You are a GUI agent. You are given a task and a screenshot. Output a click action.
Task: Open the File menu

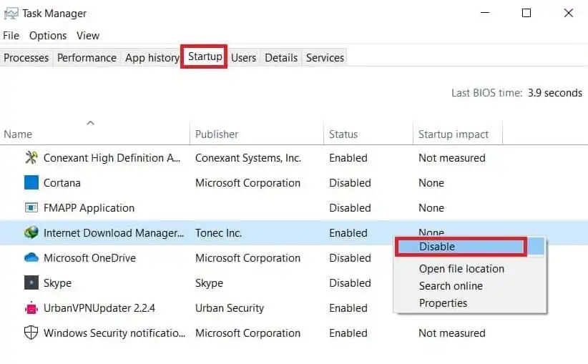click(11, 36)
